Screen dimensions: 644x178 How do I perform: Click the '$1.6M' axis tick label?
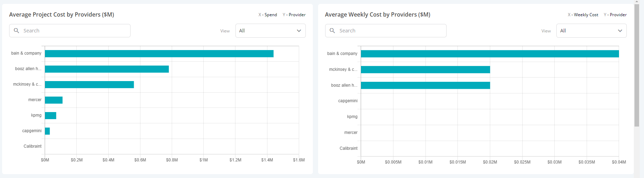299,160
